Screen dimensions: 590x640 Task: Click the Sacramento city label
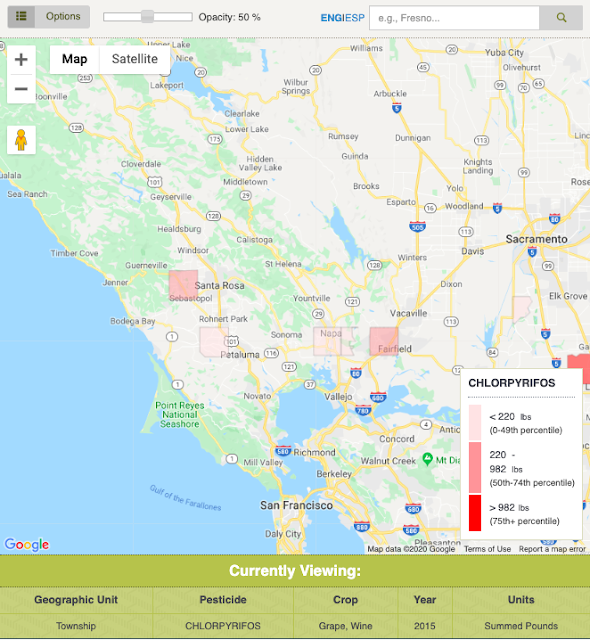(x=537, y=239)
